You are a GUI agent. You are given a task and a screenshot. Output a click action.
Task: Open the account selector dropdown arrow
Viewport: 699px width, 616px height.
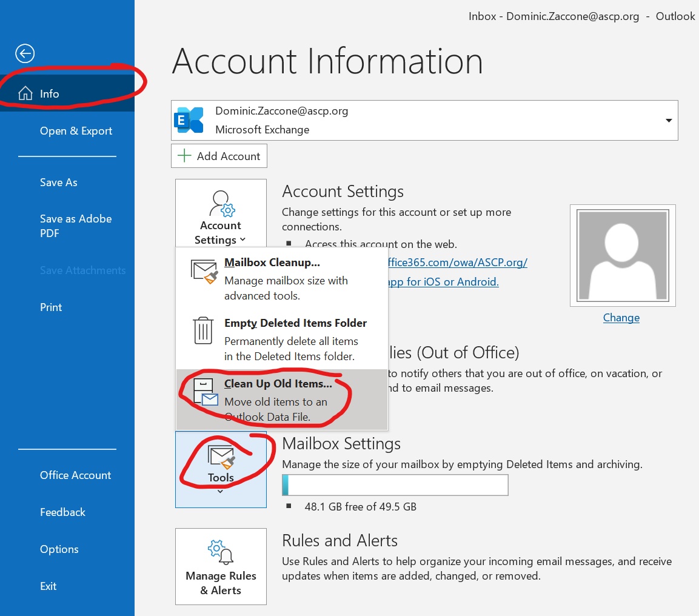coord(669,120)
